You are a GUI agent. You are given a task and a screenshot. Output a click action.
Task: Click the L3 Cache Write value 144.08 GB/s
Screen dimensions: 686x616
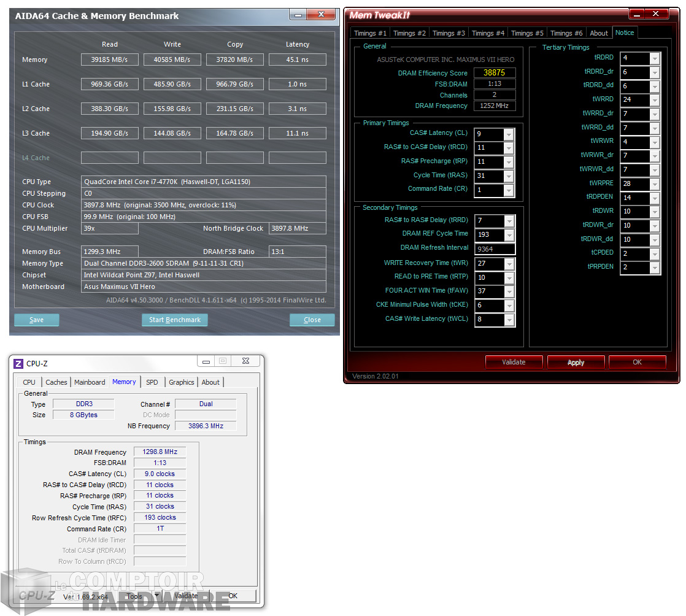pos(172,133)
